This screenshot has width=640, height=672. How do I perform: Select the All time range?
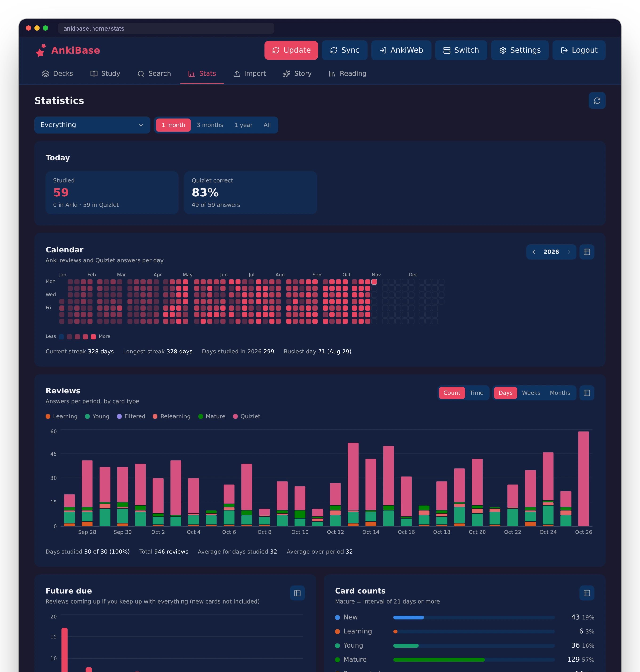click(267, 125)
